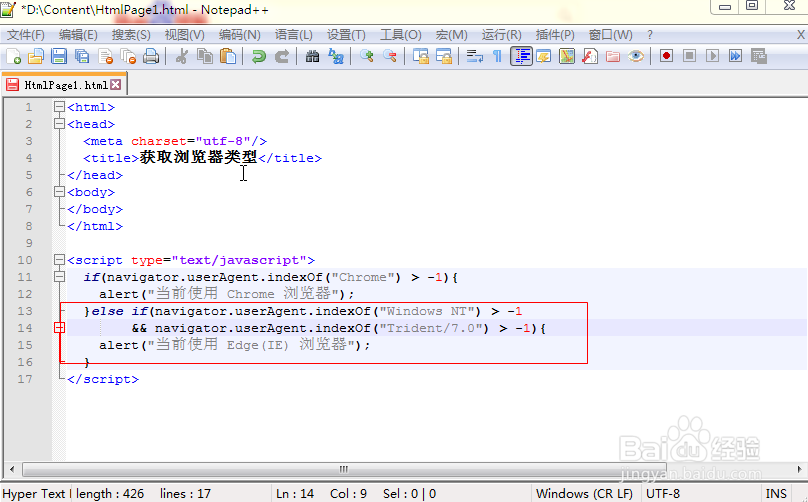Close all documents toolbar icon
This screenshot has width=808, height=502.
(128, 56)
